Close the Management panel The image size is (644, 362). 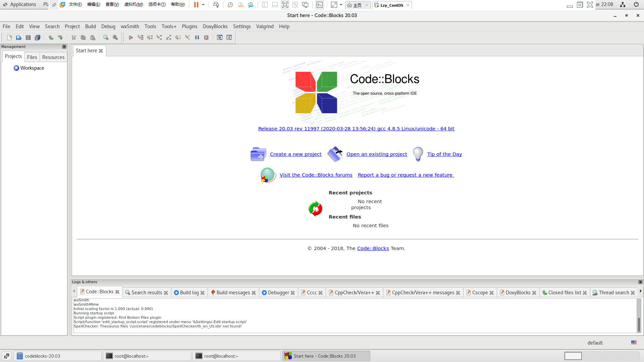click(64, 47)
